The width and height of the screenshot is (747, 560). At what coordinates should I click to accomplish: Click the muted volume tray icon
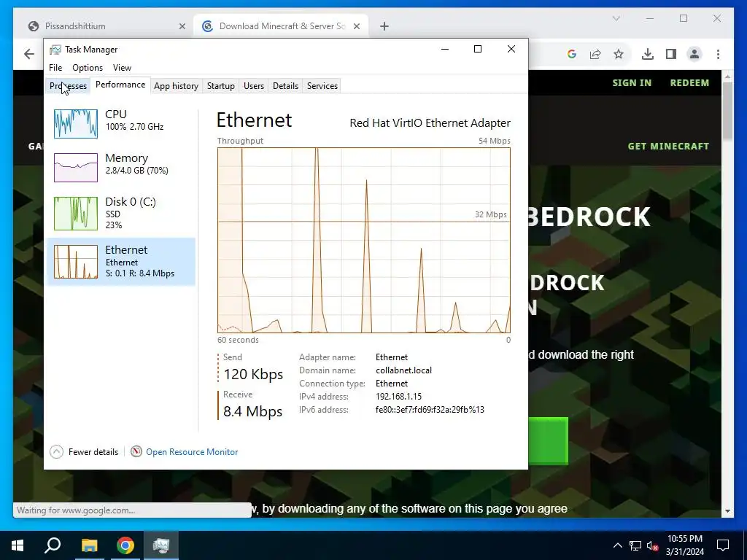[653, 545]
